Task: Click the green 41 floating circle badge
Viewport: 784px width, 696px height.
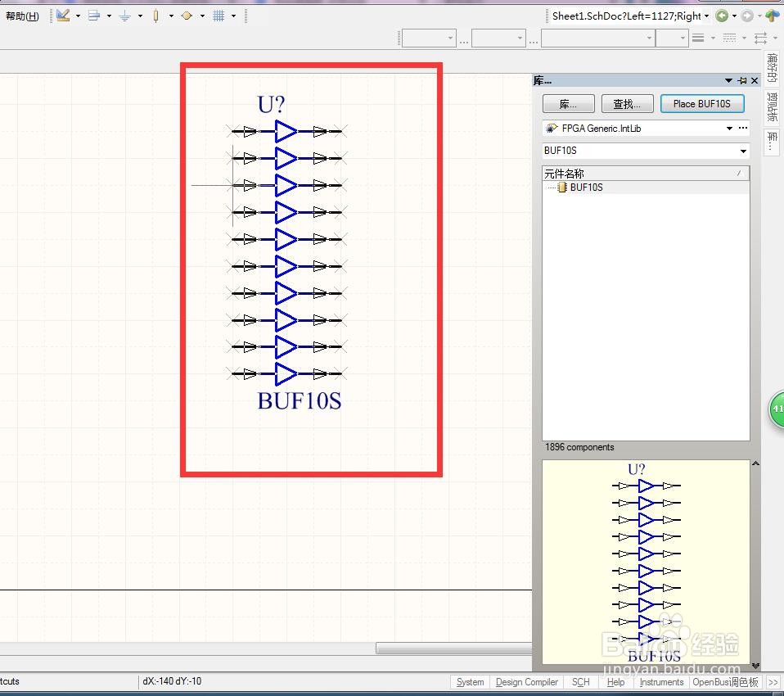Action: (x=777, y=409)
